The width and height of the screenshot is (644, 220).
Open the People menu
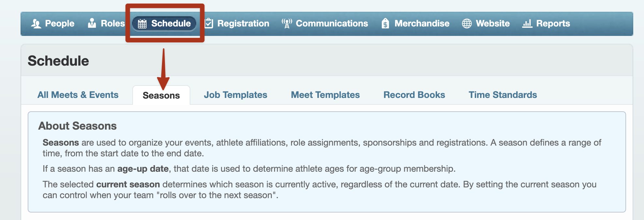coord(53,24)
